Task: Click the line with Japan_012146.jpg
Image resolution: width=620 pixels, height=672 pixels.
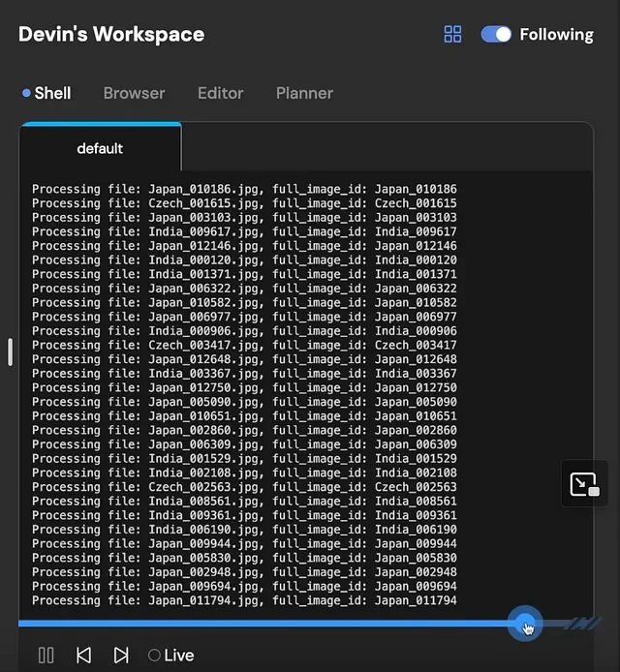Action: click(244, 246)
